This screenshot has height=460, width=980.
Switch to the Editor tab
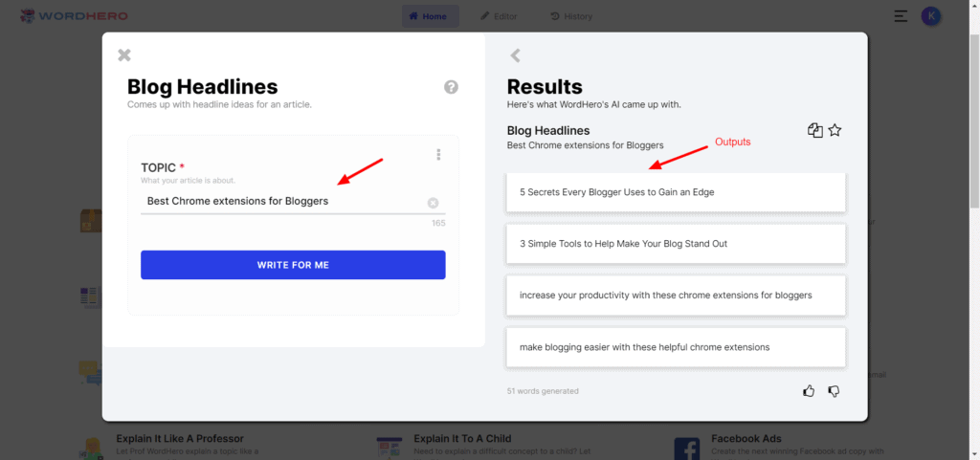498,16
